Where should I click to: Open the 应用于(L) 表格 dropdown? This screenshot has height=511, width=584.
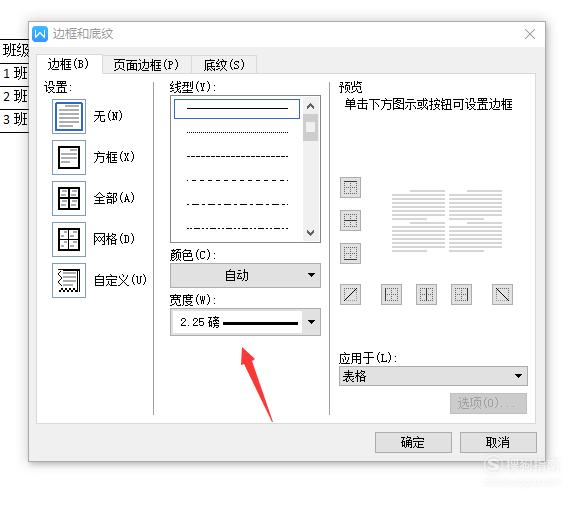[x=433, y=376]
